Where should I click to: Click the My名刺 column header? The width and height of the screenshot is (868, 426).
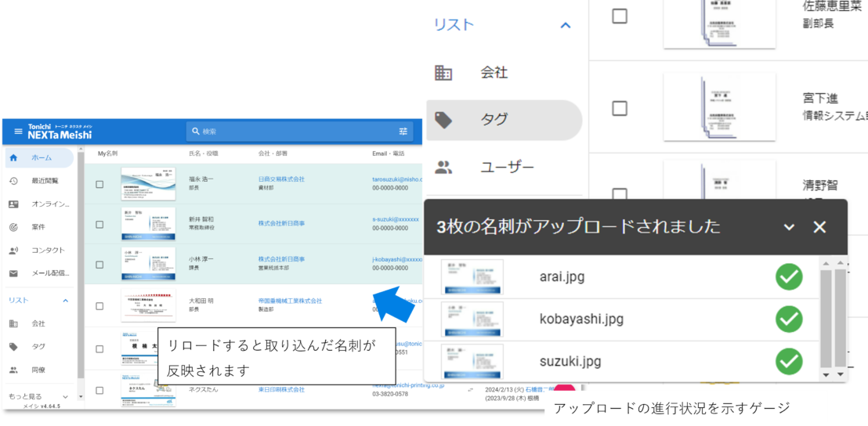click(108, 153)
